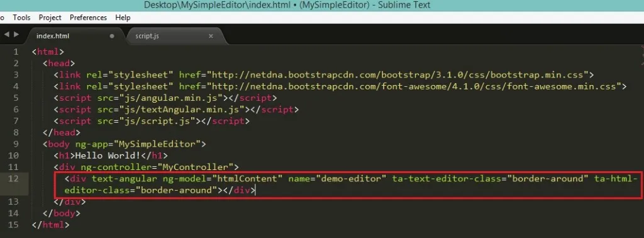Click line number 9 in the gutter

(16, 144)
